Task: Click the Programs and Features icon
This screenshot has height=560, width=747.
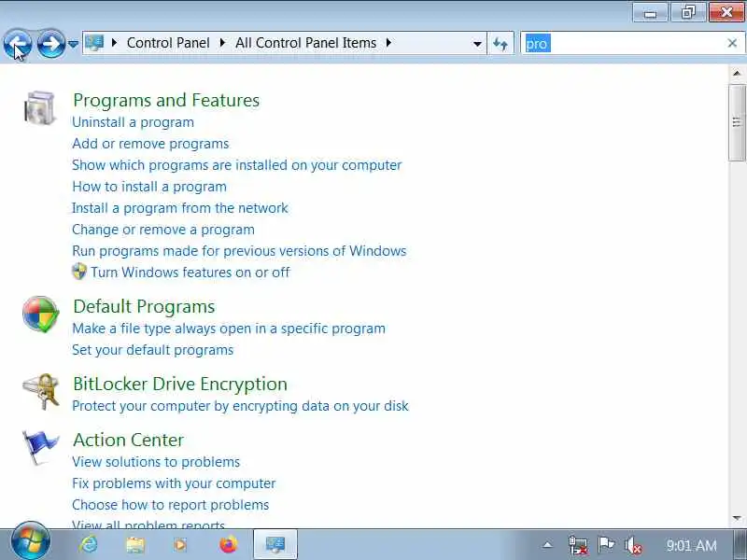Action: tap(40, 107)
